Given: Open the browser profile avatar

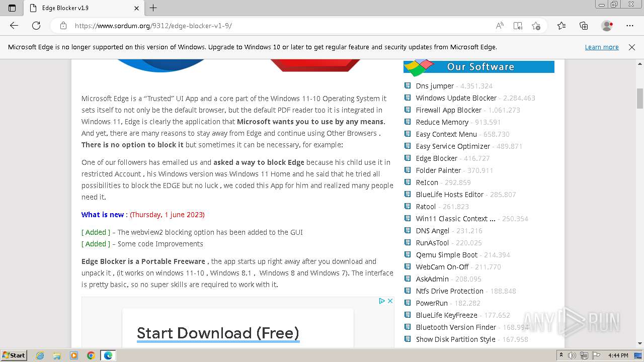Looking at the screenshot, I should click(607, 26).
